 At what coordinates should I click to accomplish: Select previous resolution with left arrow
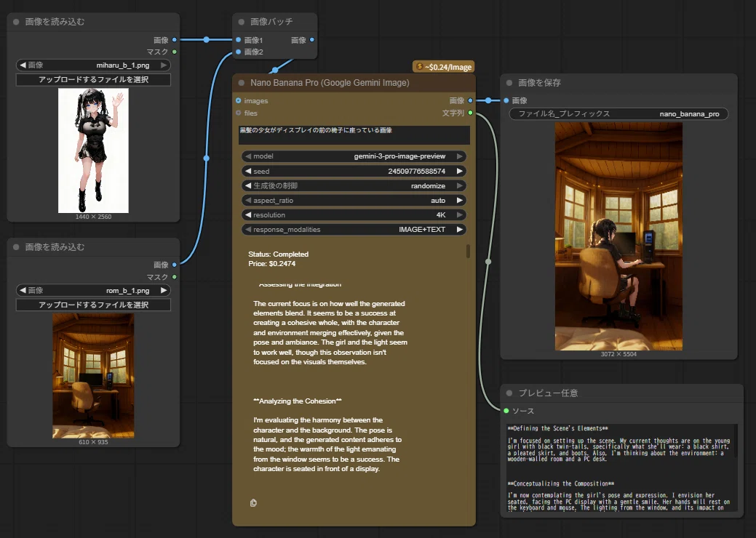pyautogui.click(x=248, y=214)
